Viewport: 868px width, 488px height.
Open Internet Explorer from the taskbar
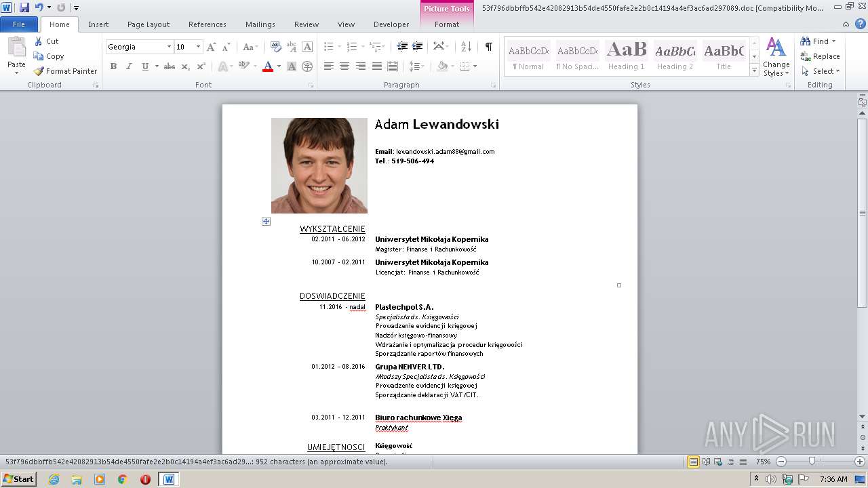pos(54,479)
